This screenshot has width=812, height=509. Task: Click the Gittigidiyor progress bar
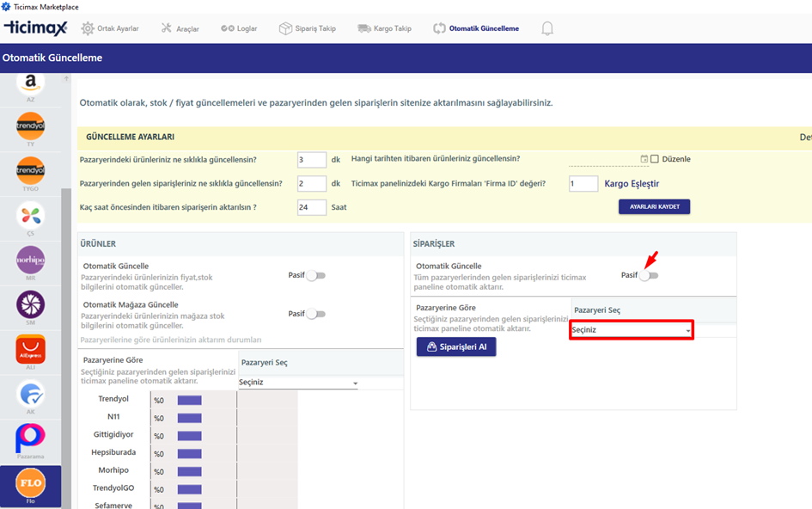coord(190,436)
